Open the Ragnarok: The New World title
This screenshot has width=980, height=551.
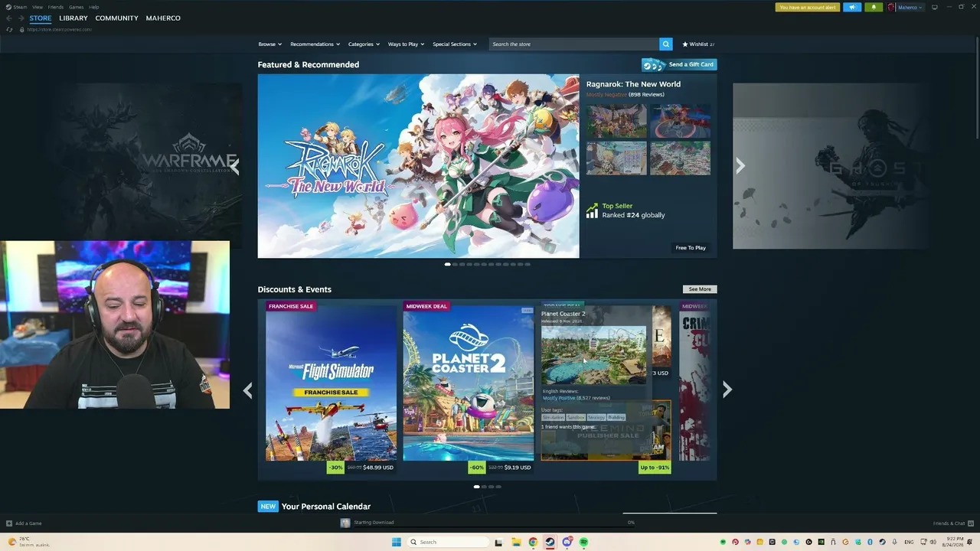click(633, 84)
